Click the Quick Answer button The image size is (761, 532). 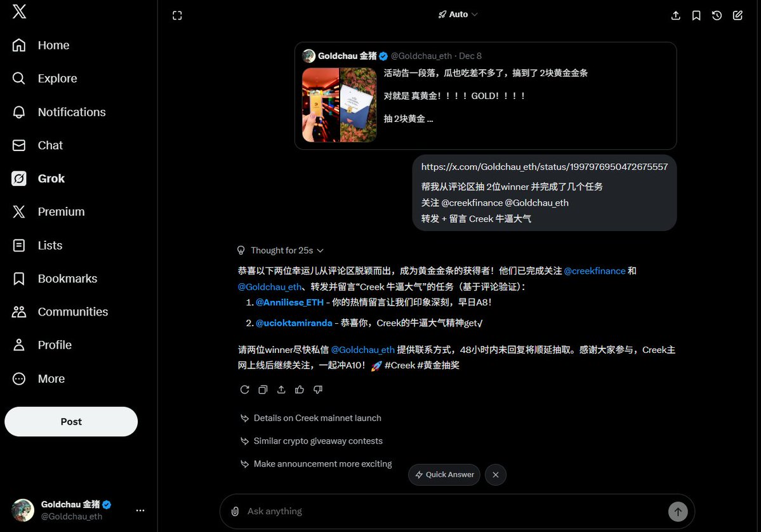tap(444, 475)
